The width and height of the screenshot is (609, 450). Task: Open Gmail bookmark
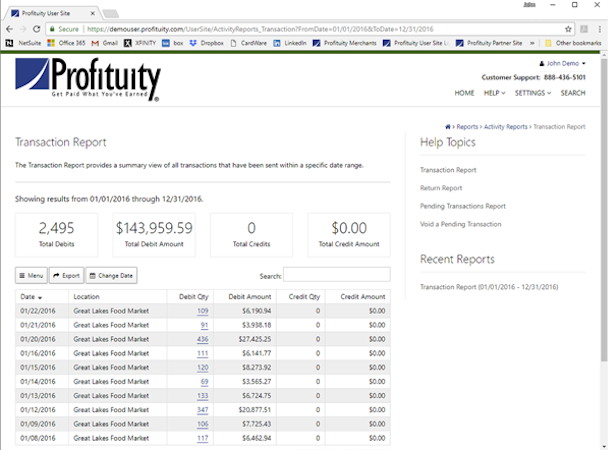pyautogui.click(x=104, y=43)
